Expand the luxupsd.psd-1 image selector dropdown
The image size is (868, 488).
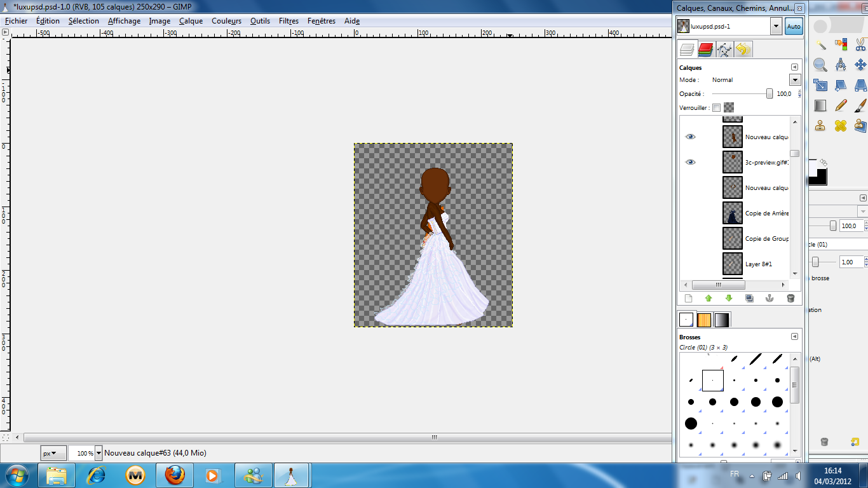click(x=776, y=26)
